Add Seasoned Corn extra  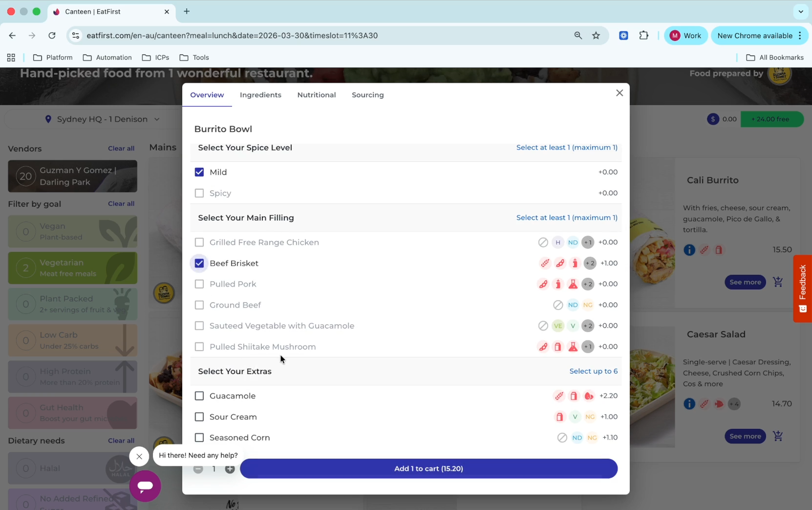(199, 438)
